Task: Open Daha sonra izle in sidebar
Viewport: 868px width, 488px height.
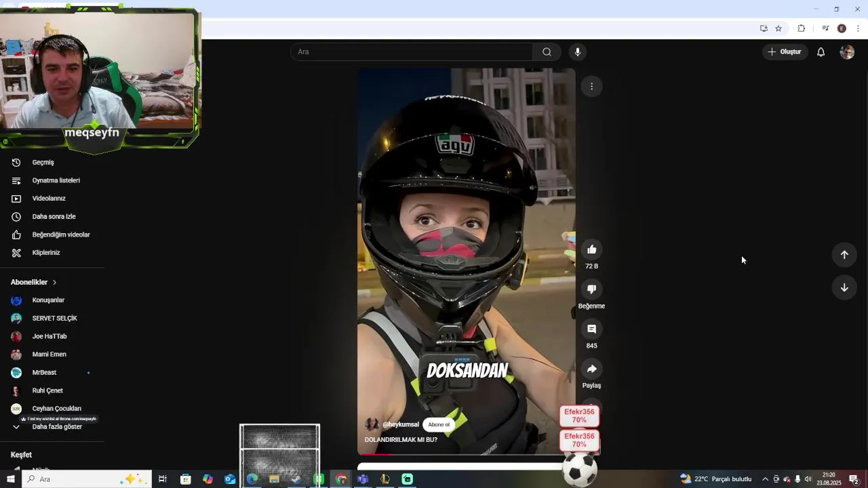Action: [52, 217]
